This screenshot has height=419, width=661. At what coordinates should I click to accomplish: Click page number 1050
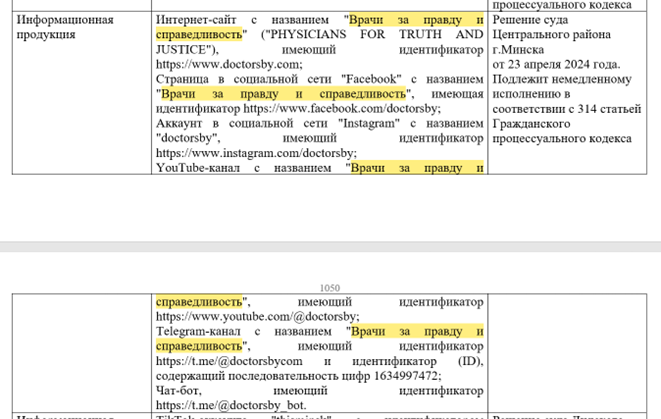tap(329, 287)
